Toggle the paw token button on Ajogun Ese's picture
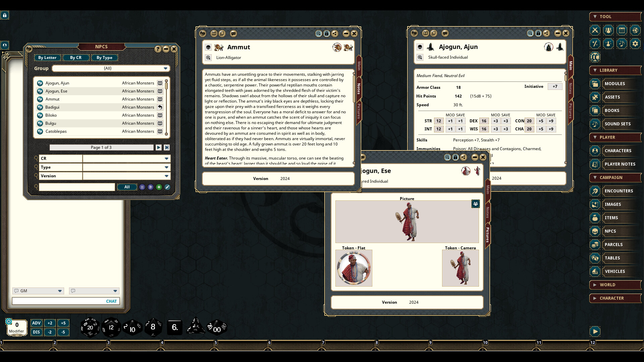 (476, 203)
